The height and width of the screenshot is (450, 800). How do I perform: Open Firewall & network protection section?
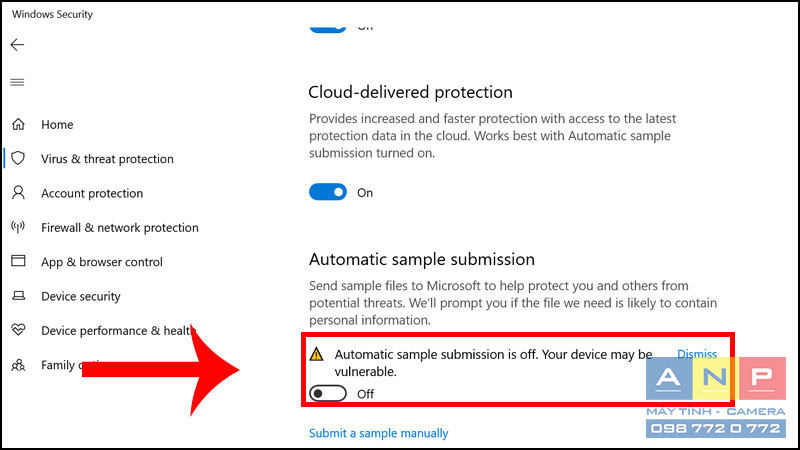coord(120,228)
